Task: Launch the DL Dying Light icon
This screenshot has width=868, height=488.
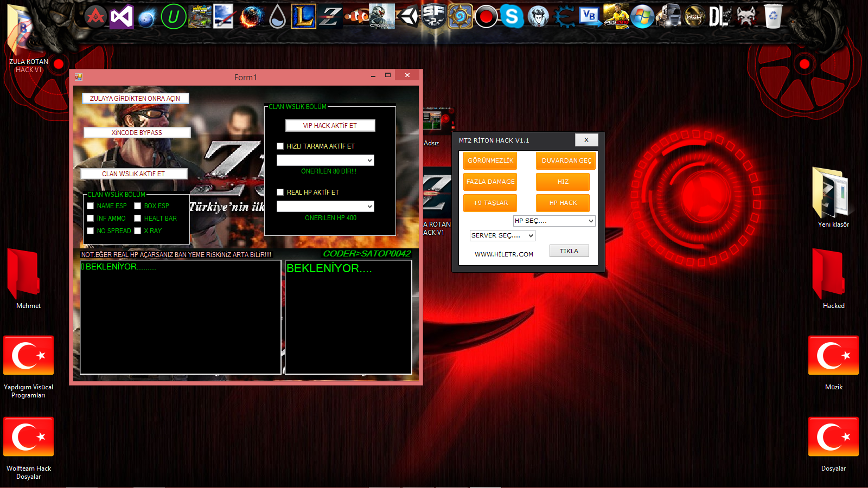Action: [720, 17]
